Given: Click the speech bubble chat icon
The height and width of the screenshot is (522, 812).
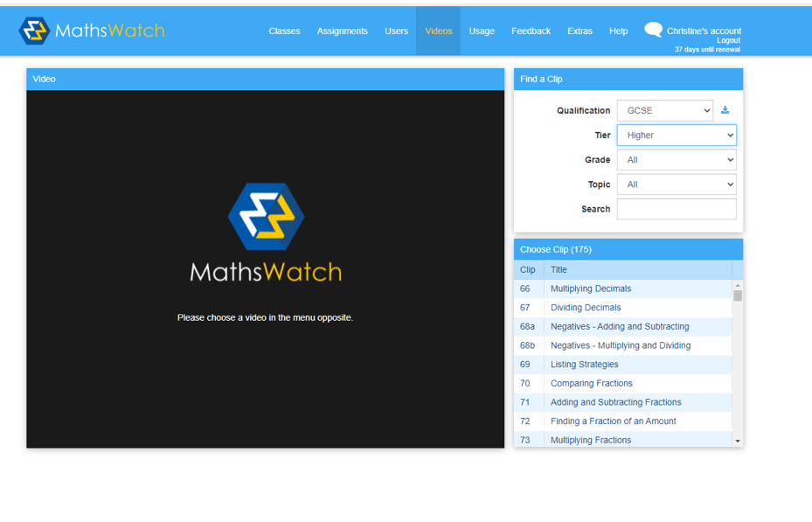Looking at the screenshot, I should [x=653, y=30].
